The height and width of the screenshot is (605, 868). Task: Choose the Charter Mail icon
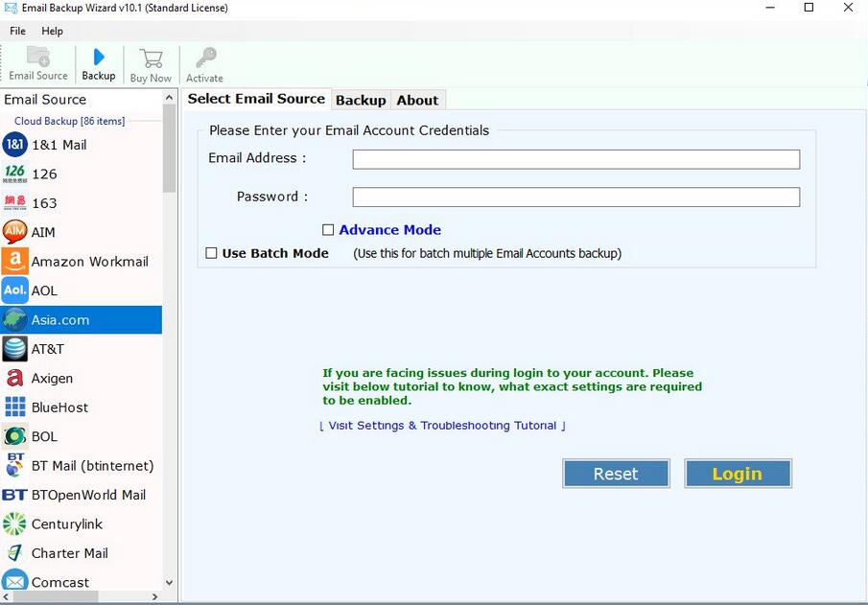coord(14,552)
